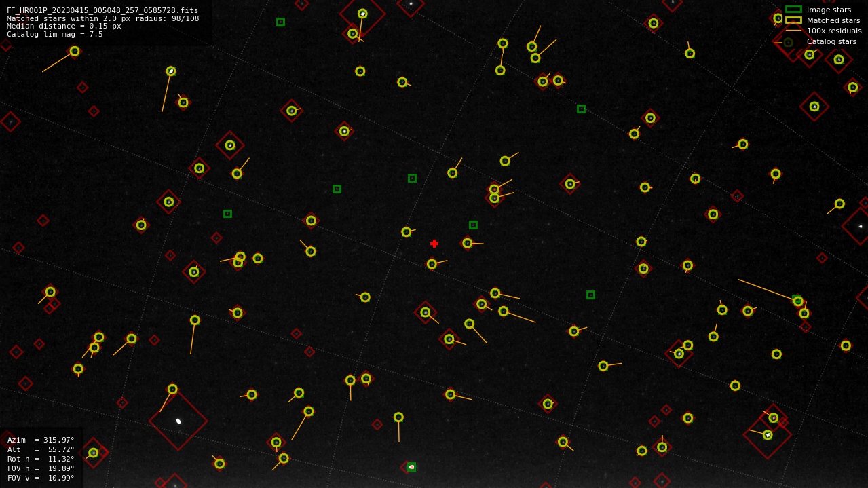
Task: Click the 'Azim = 315.97°' value
Action: (x=41, y=440)
